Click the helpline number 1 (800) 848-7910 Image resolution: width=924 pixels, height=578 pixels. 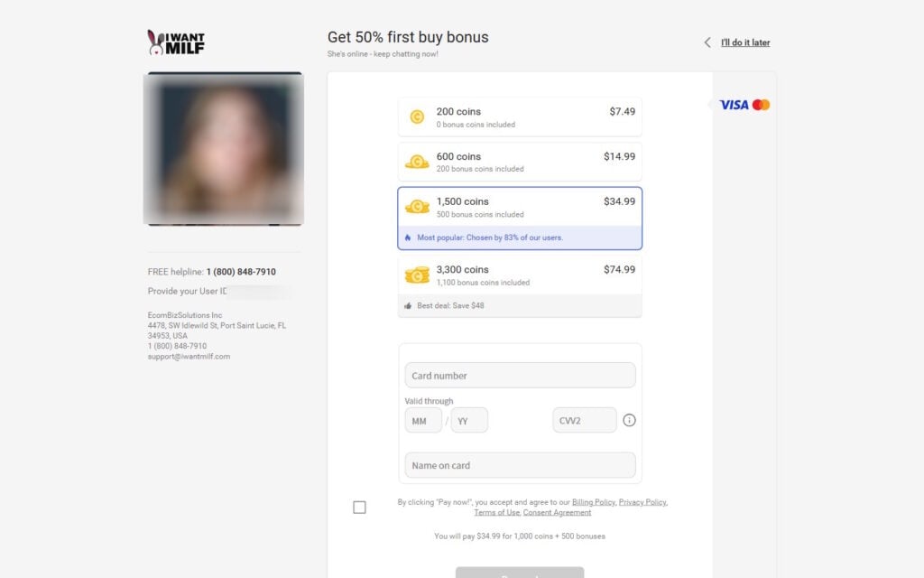click(241, 272)
